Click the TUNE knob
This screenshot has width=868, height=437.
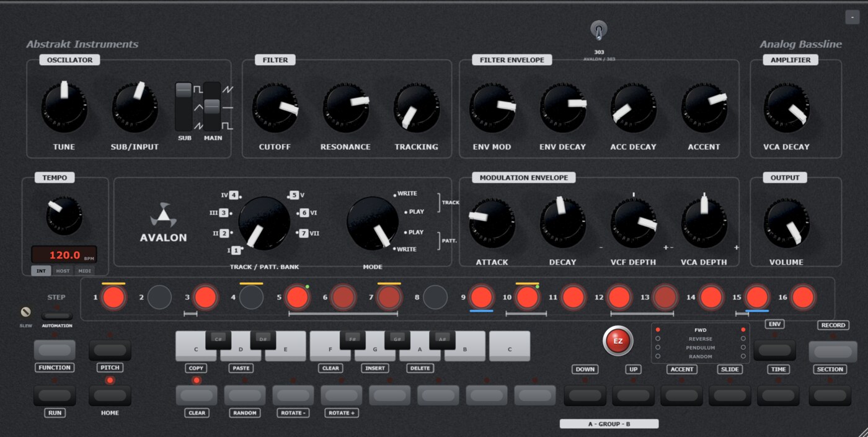(64, 108)
